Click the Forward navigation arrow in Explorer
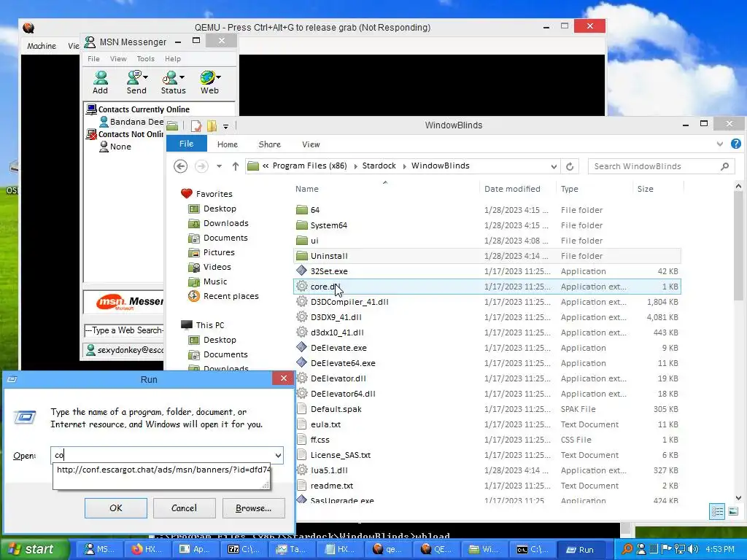The width and height of the screenshot is (747, 560). pyautogui.click(x=201, y=166)
